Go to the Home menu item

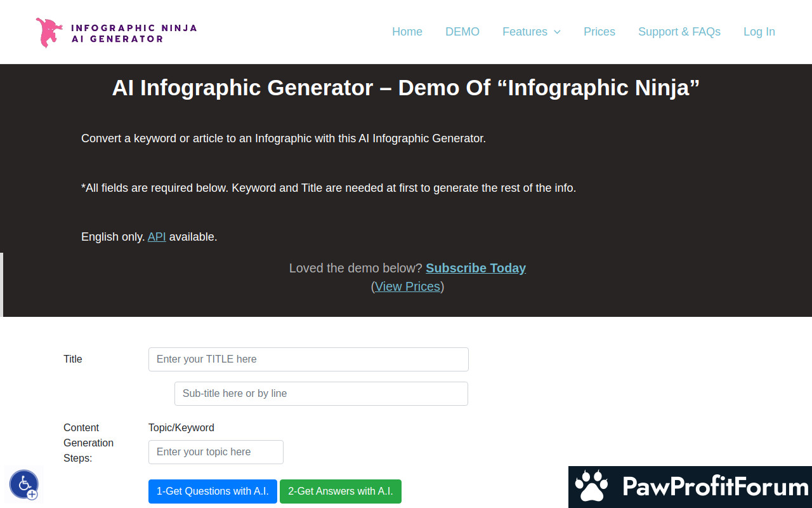click(407, 32)
